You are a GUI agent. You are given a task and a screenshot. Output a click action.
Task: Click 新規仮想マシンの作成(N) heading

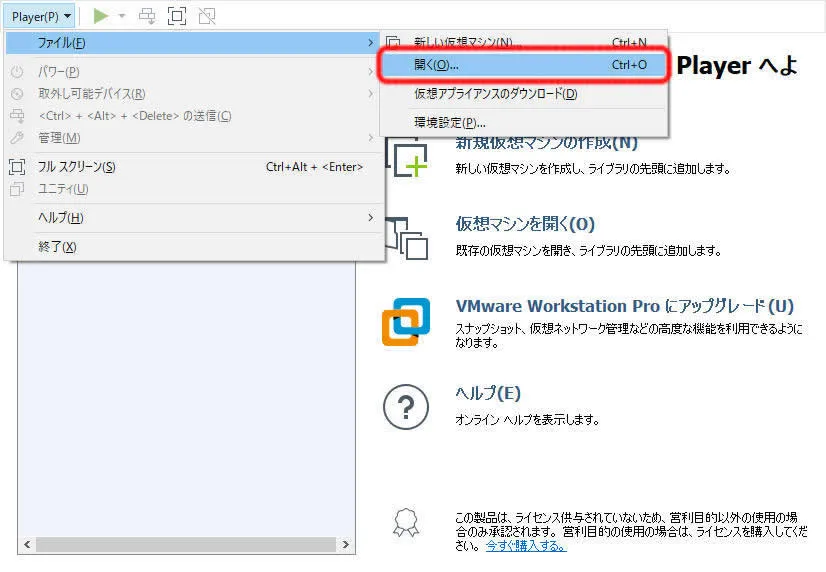click(546, 142)
